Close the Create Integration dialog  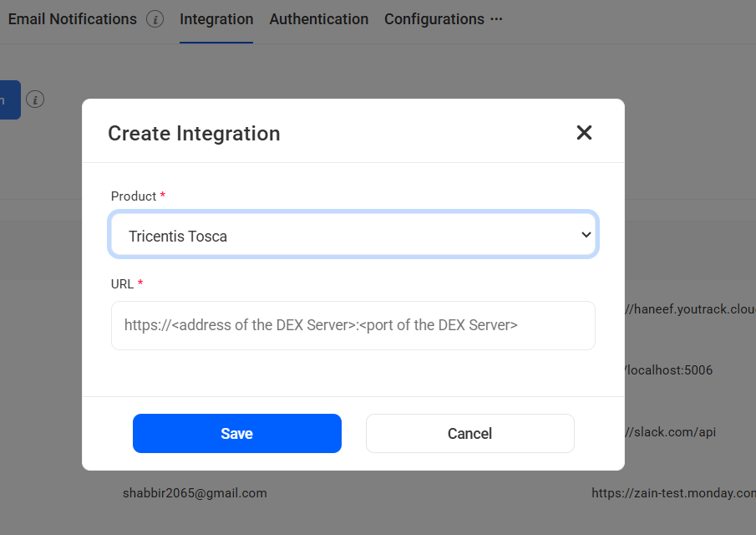point(584,133)
